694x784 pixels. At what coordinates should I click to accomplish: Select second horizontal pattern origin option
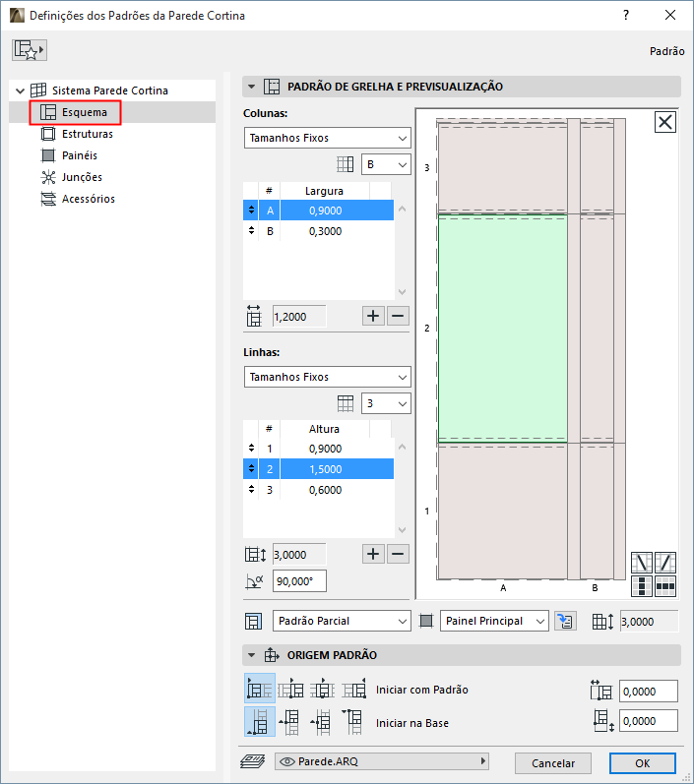coord(290,689)
